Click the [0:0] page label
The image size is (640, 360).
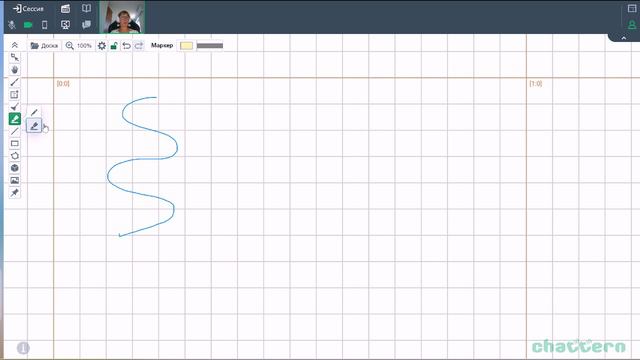click(x=63, y=83)
